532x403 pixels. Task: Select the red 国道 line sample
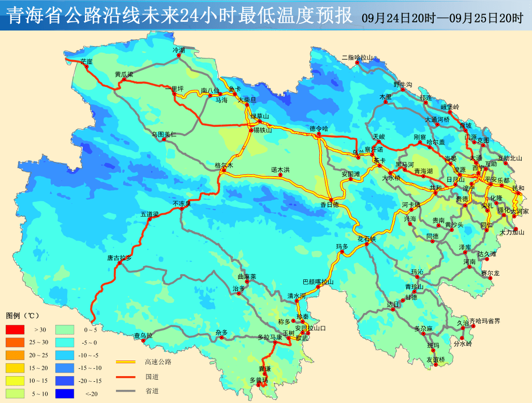coord(126,377)
